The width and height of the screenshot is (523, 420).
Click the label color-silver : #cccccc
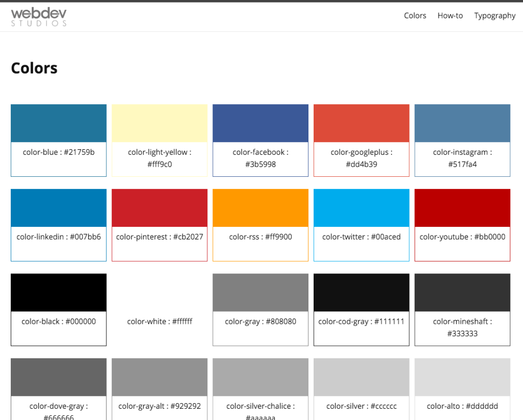tap(362, 406)
